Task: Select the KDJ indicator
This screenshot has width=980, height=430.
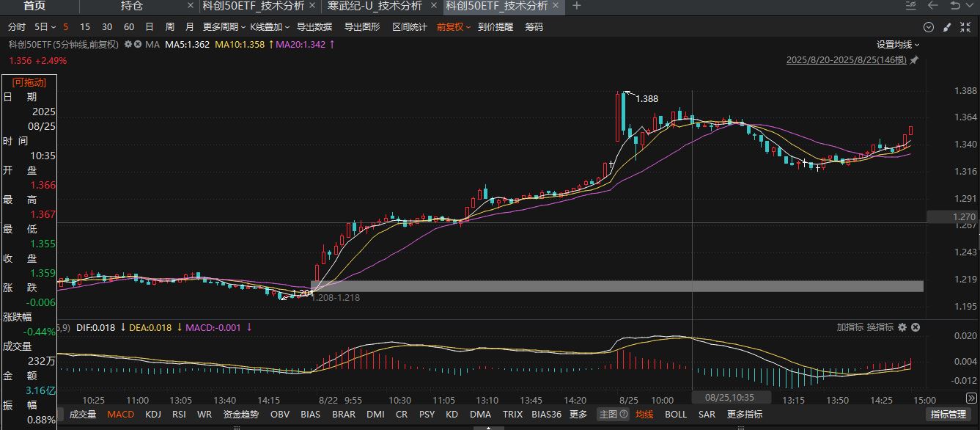Action: (153, 415)
